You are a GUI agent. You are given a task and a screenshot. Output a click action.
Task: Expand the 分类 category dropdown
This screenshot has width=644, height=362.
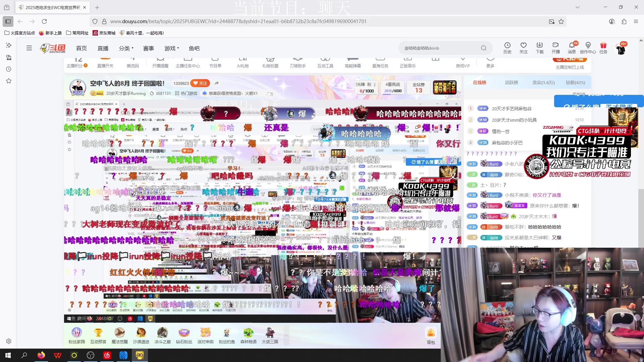[126, 48]
